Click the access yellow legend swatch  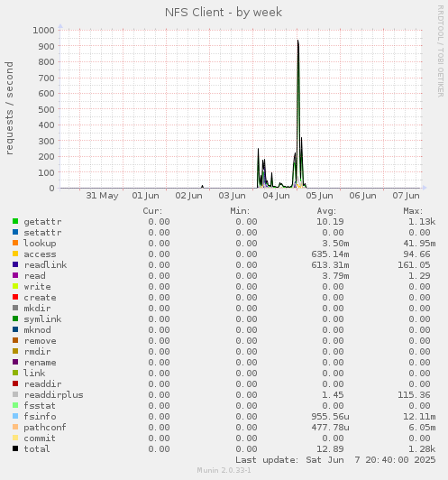point(15,254)
